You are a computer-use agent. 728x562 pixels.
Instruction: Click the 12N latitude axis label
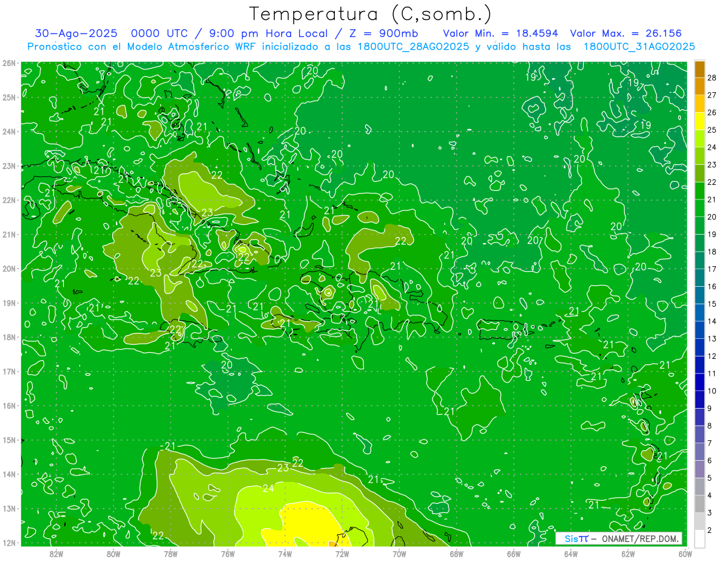[8, 543]
